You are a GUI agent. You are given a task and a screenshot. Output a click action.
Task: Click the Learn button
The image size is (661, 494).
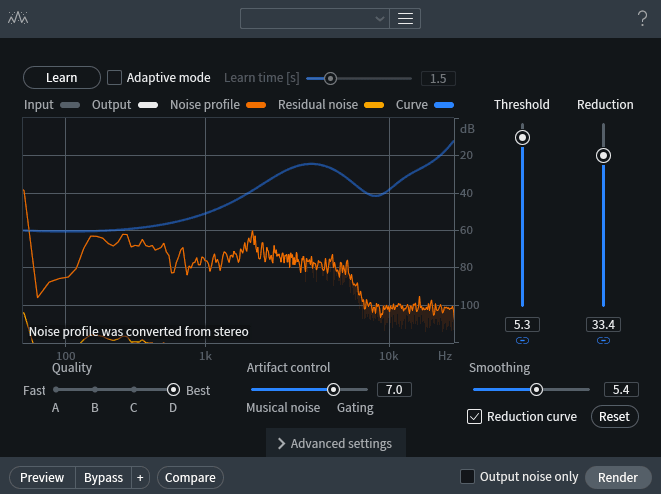pyautogui.click(x=62, y=78)
